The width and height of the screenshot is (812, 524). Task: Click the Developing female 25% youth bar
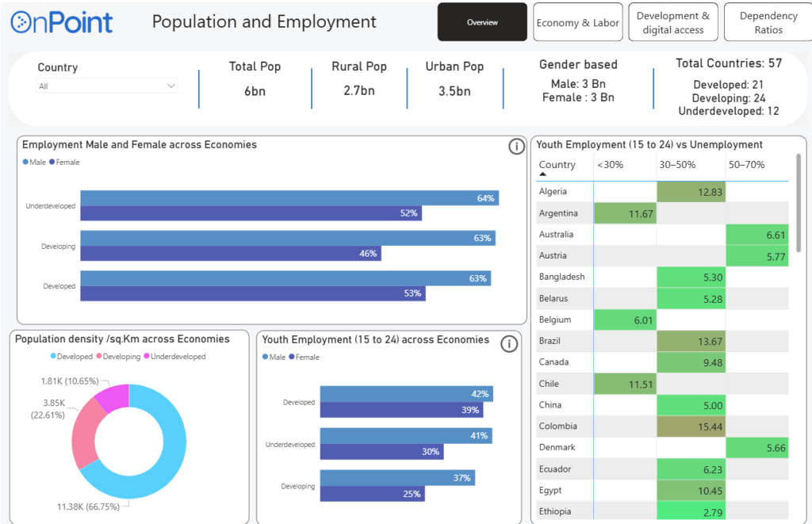(x=371, y=494)
